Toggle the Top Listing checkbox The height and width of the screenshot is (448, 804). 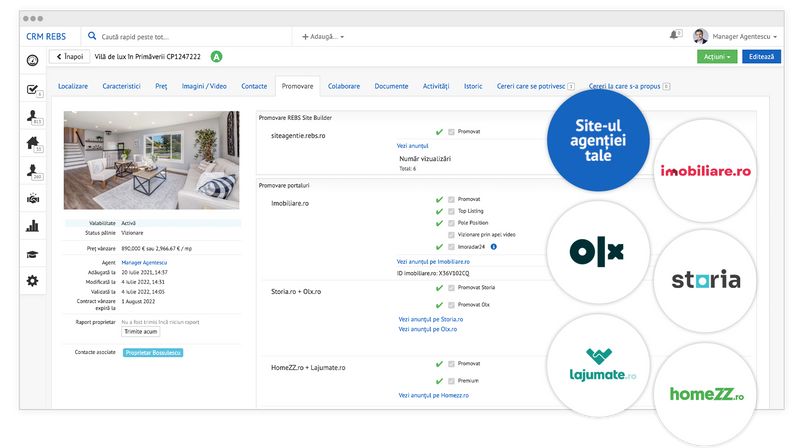(x=451, y=213)
